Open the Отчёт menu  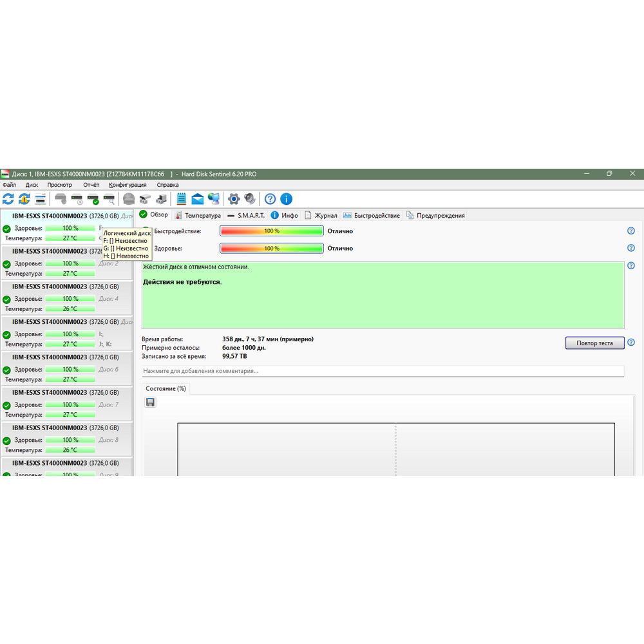[x=91, y=185]
